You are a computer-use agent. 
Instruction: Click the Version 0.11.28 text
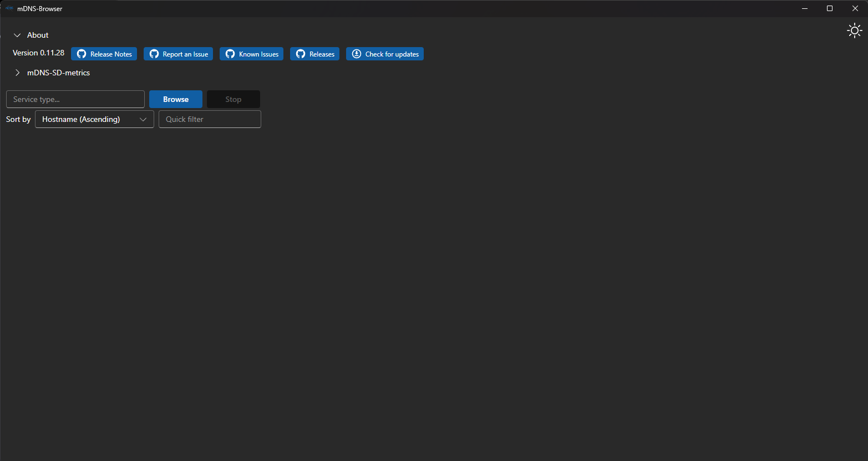(38, 53)
